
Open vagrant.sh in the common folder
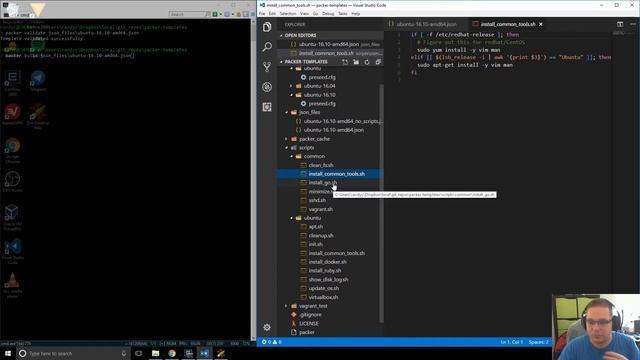coord(320,209)
